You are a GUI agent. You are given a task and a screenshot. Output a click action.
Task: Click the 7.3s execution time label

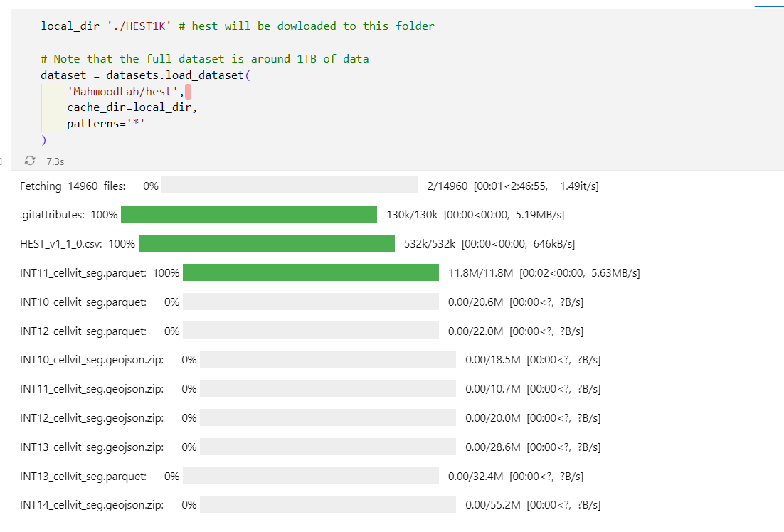click(55, 161)
